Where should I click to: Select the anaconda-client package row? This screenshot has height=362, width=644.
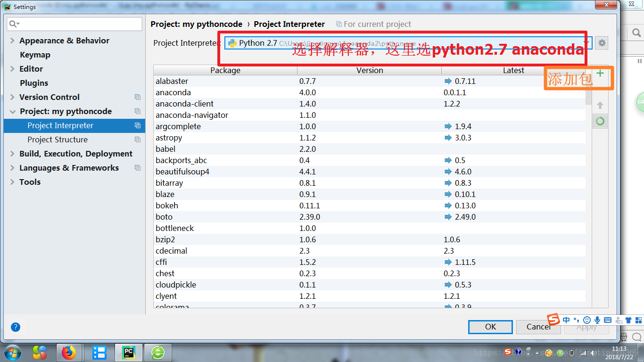pos(370,104)
